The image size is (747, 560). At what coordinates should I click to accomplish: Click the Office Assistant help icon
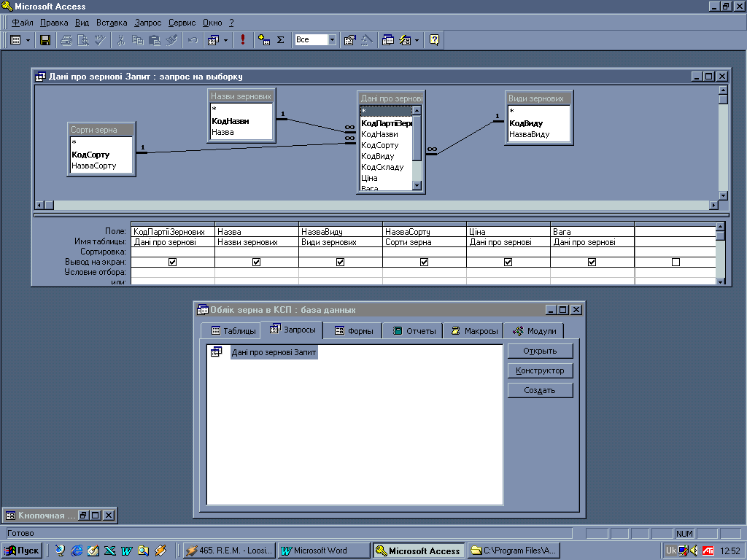click(435, 40)
